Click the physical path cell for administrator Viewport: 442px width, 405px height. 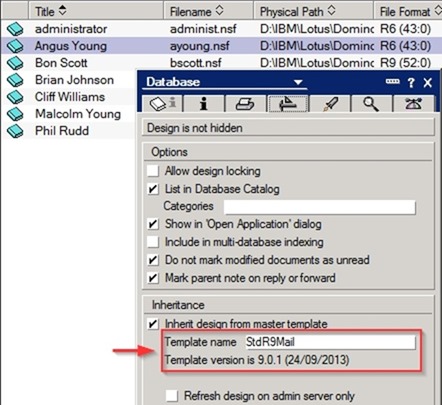317,29
